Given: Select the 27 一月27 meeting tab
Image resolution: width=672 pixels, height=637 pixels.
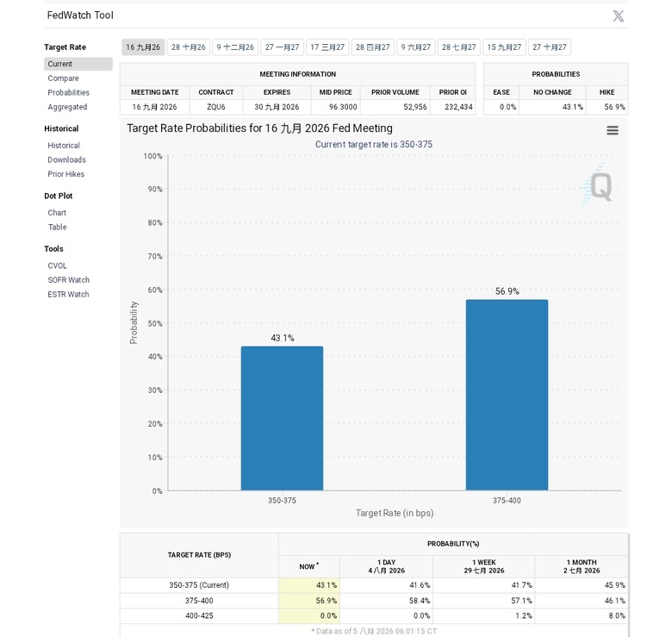Looking at the screenshot, I should [x=282, y=47].
